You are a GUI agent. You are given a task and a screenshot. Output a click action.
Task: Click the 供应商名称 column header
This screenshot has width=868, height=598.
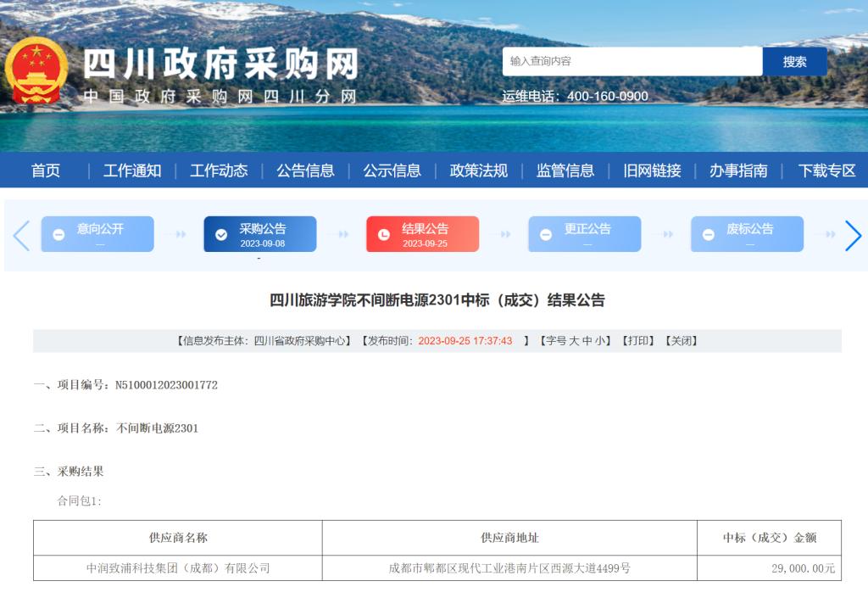[x=178, y=538]
